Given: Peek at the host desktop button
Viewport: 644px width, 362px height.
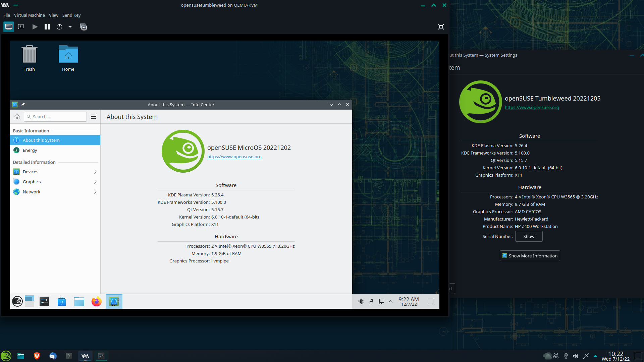Looking at the screenshot, I should click(638, 356).
